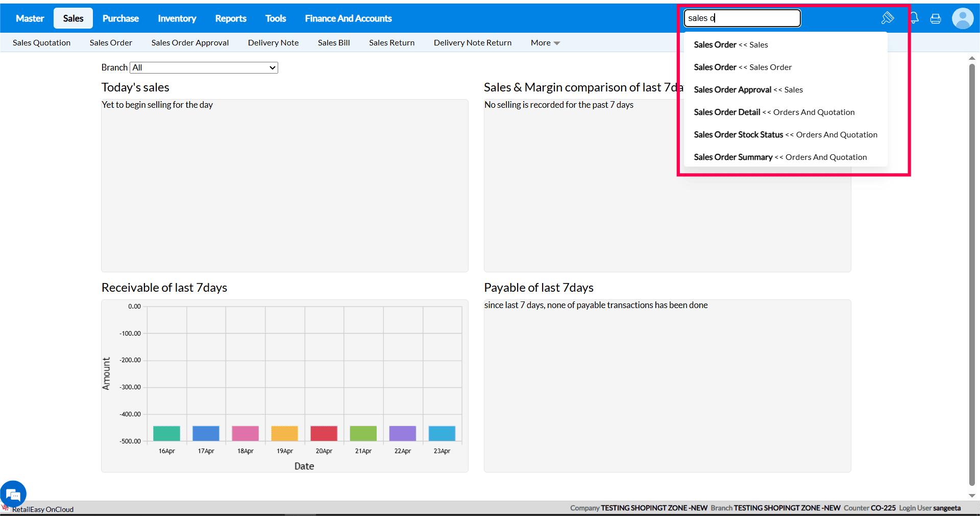The width and height of the screenshot is (980, 516).
Task: Focus the search box containing "sales o"
Action: click(x=742, y=18)
